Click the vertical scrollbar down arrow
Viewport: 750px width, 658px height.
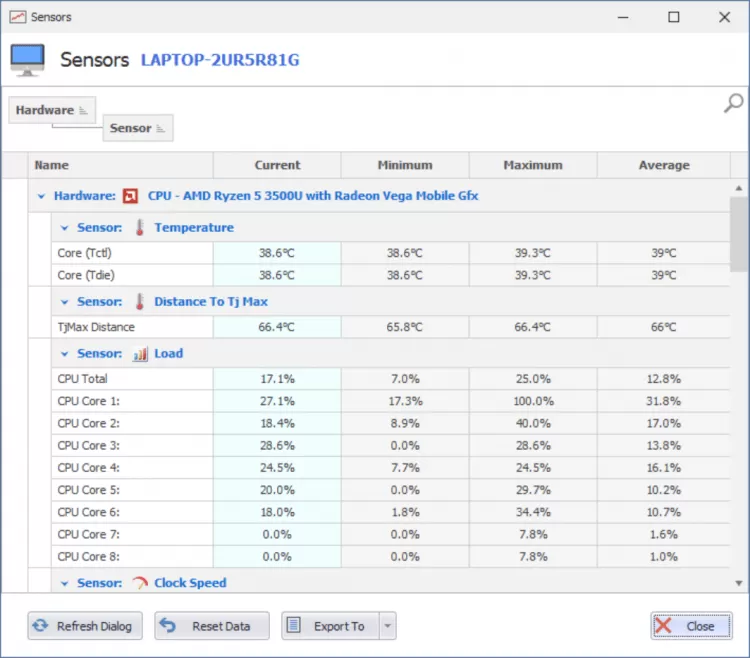[x=739, y=583]
